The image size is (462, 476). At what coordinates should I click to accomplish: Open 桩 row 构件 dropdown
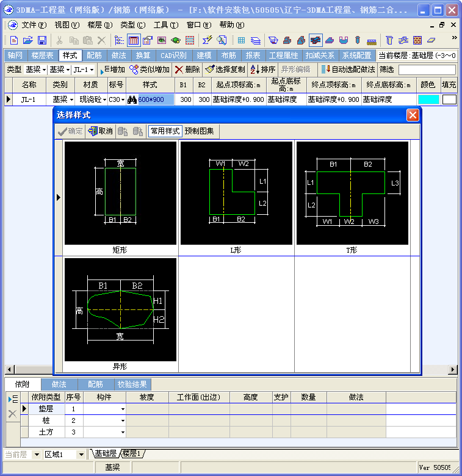[123, 420]
